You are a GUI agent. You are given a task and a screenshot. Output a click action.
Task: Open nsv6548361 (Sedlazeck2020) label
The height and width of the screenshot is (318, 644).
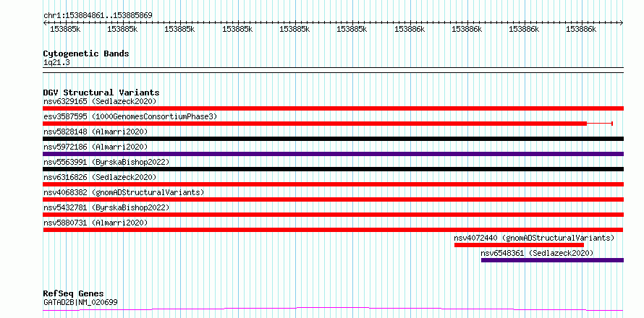pyautogui.click(x=537, y=253)
